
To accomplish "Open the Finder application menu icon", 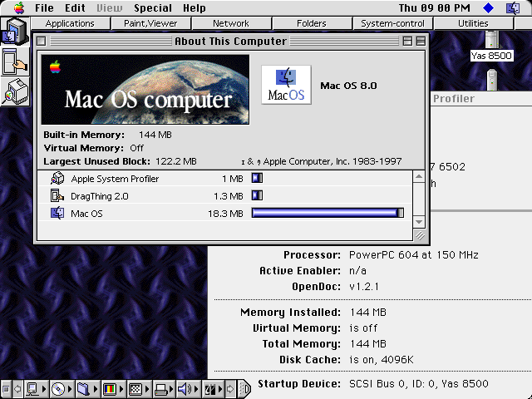I will coord(513,7).
